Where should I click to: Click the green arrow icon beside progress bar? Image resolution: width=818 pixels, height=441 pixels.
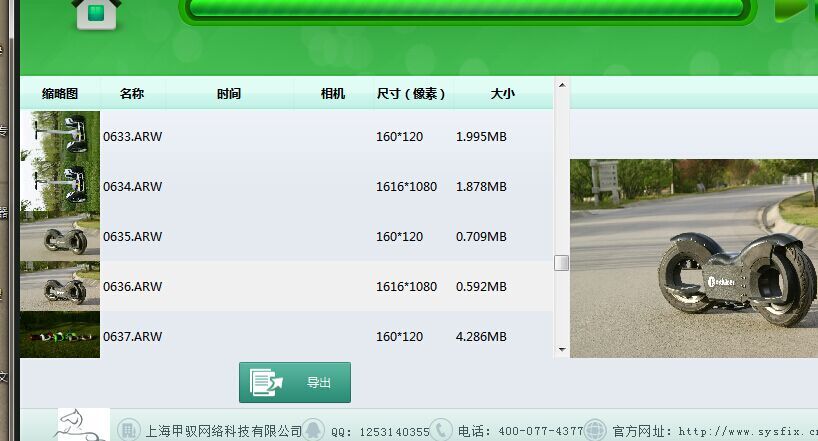point(795,11)
